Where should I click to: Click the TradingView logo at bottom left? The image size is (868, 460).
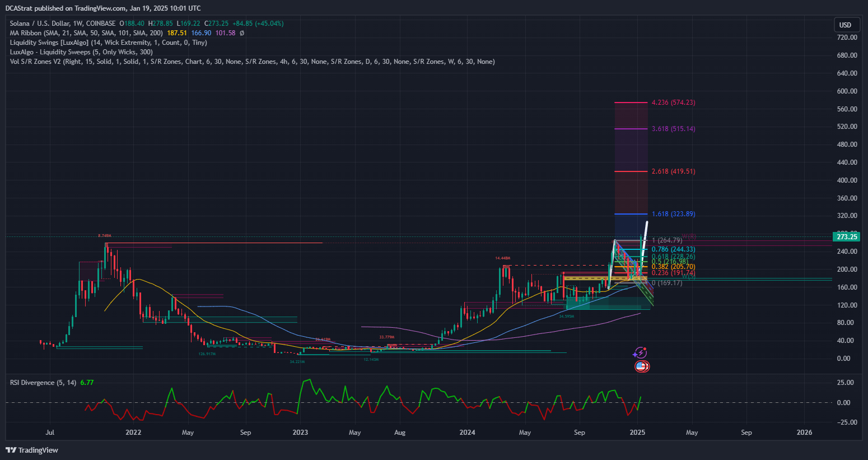click(x=32, y=450)
